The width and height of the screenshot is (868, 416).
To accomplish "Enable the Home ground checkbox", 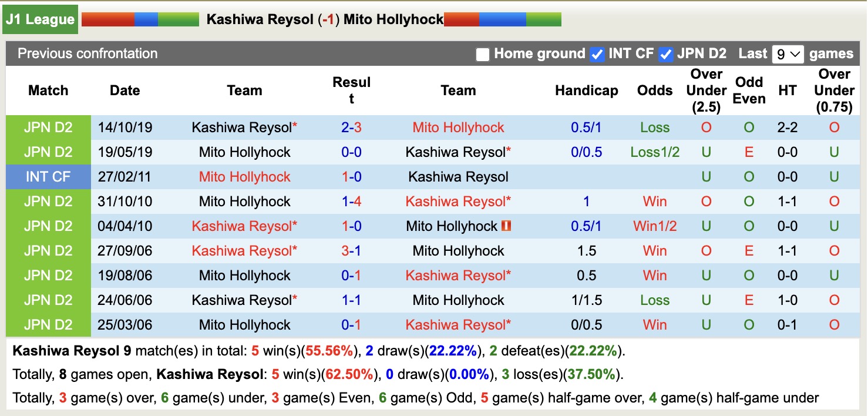I will pyautogui.click(x=483, y=53).
